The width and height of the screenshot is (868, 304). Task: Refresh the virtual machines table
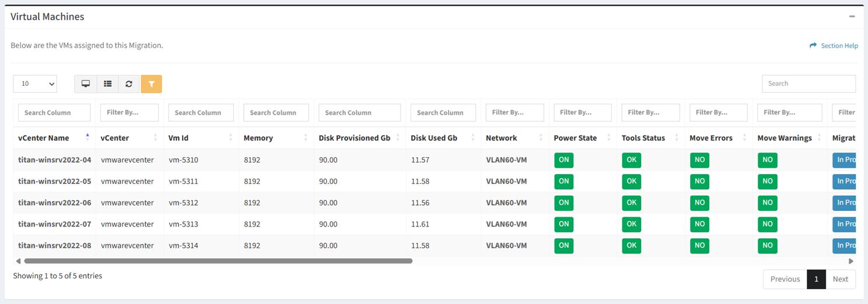(x=129, y=84)
